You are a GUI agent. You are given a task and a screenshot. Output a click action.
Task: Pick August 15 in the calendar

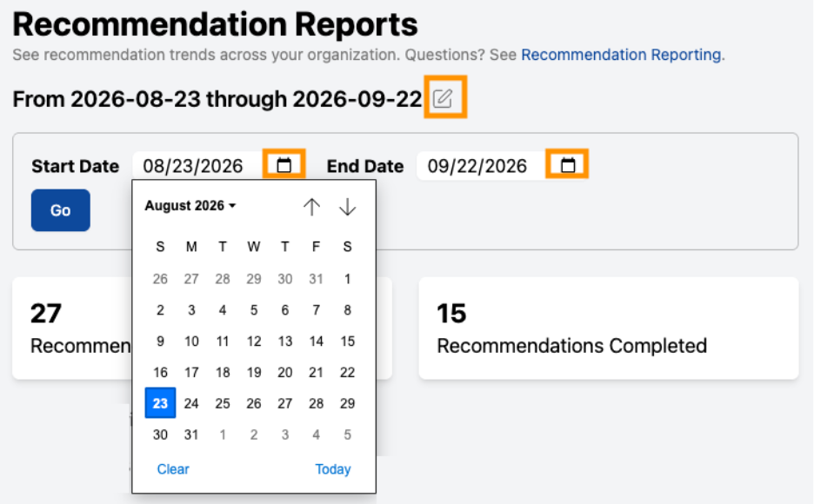pyautogui.click(x=347, y=342)
